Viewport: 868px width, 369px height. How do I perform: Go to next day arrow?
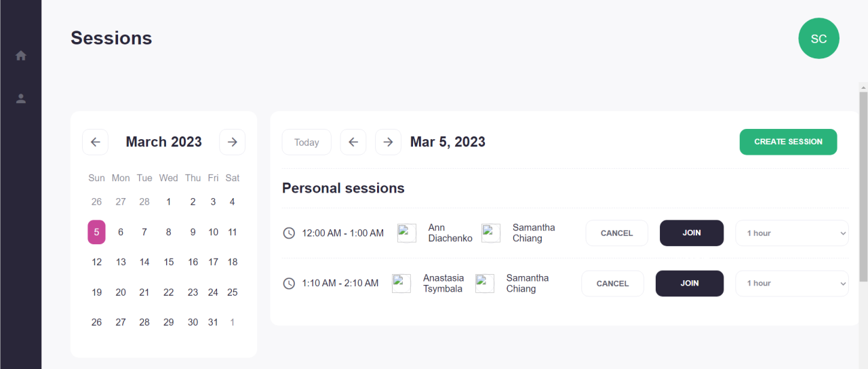388,142
